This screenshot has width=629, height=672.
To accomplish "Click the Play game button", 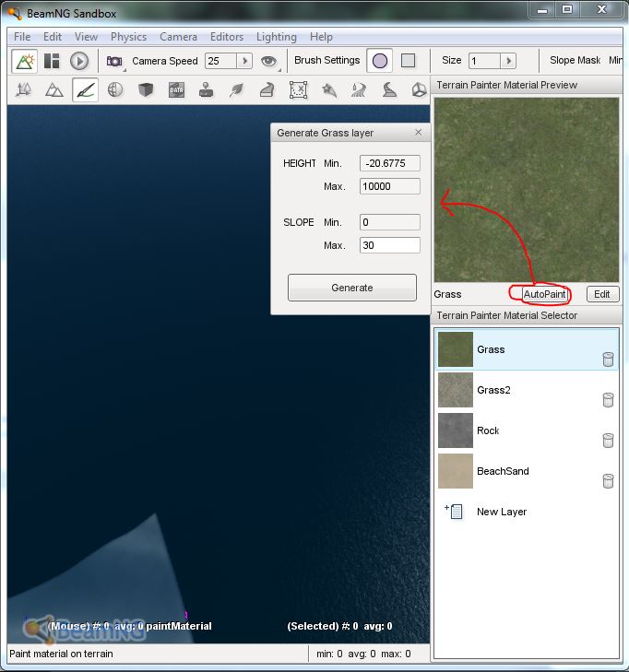I will pyautogui.click(x=79, y=61).
